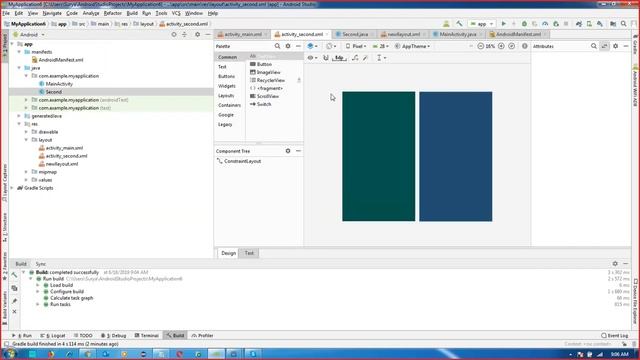Image resolution: width=640 pixels, height=360 pixels.
Task: Open the default margins 8dp dropdown
Action: pyautogui.click(x=339, y=58)
